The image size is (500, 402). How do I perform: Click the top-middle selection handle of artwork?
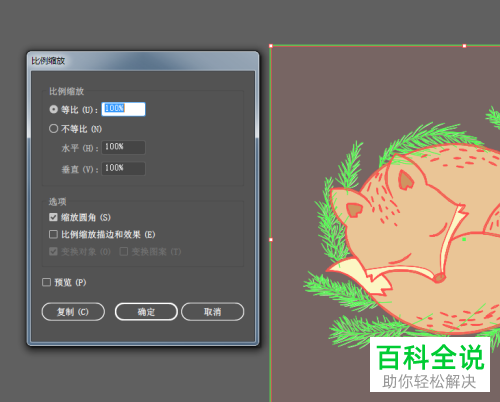pyautogui.click(x=464, y=46)
